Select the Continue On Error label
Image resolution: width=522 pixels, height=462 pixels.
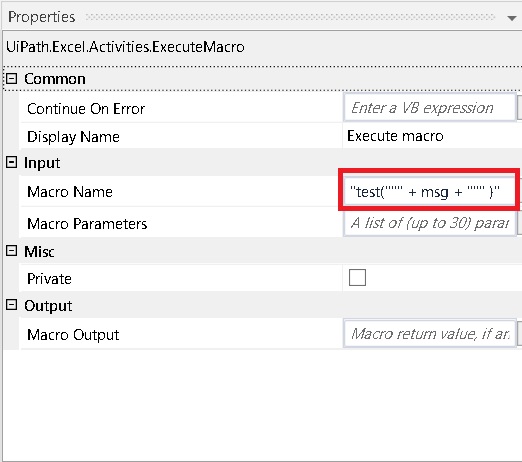point(86,109)
